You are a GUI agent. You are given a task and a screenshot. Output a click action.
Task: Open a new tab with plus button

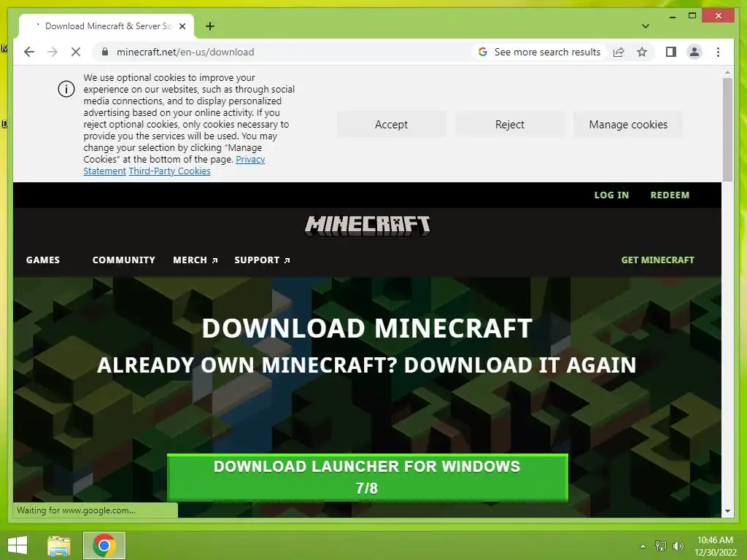tap(210, 26)
